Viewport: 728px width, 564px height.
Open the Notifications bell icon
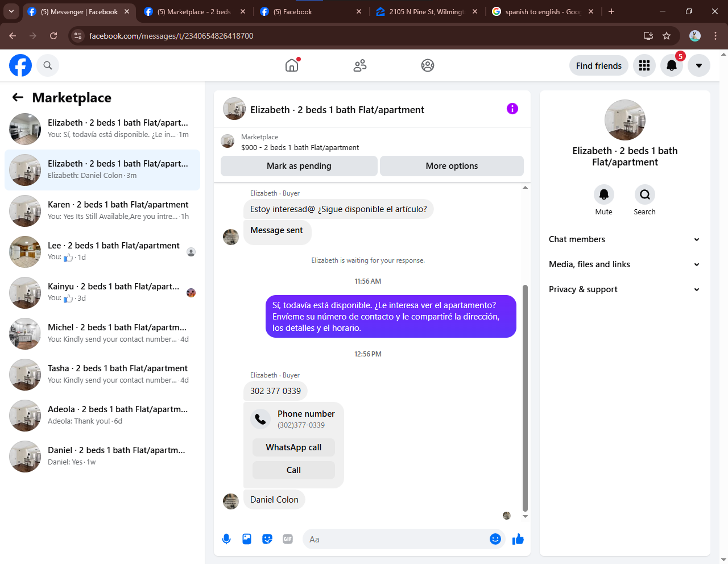[672, 65]
